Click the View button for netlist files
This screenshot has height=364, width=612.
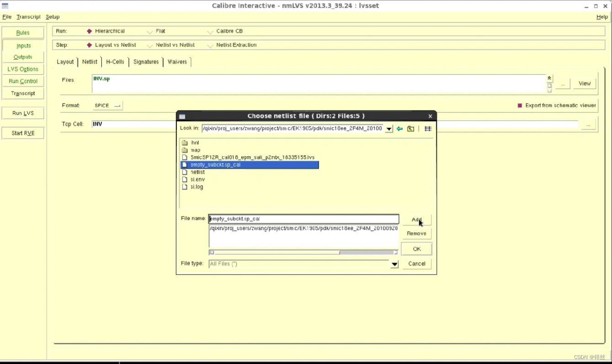click(x=585, y=84)
